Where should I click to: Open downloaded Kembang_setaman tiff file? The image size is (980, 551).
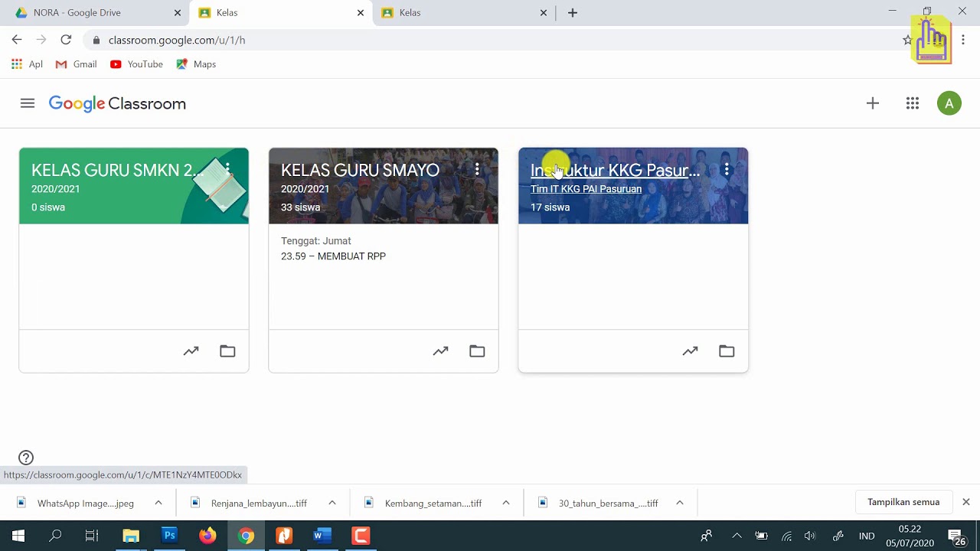coord(423,503)
